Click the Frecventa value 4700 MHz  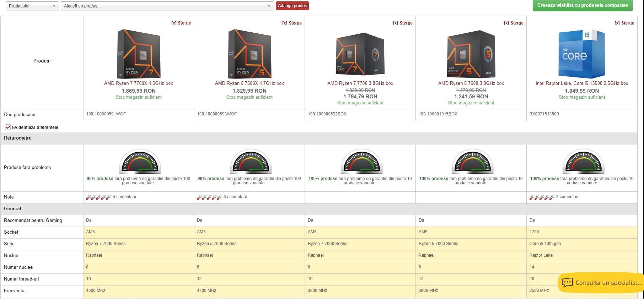pos(206,290)
